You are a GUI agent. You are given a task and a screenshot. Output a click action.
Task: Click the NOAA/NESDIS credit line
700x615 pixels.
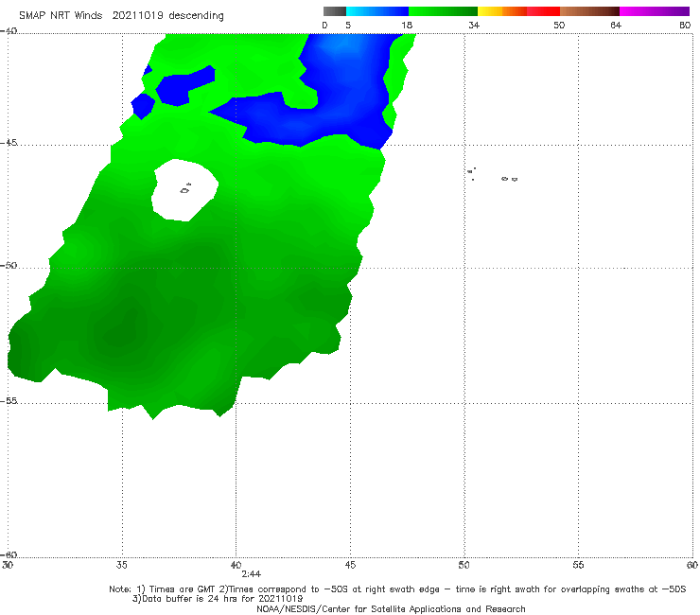point(391,609)
